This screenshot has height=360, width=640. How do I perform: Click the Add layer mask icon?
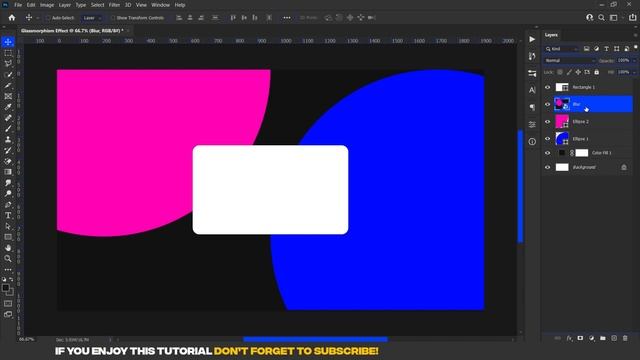coord(580,338)
